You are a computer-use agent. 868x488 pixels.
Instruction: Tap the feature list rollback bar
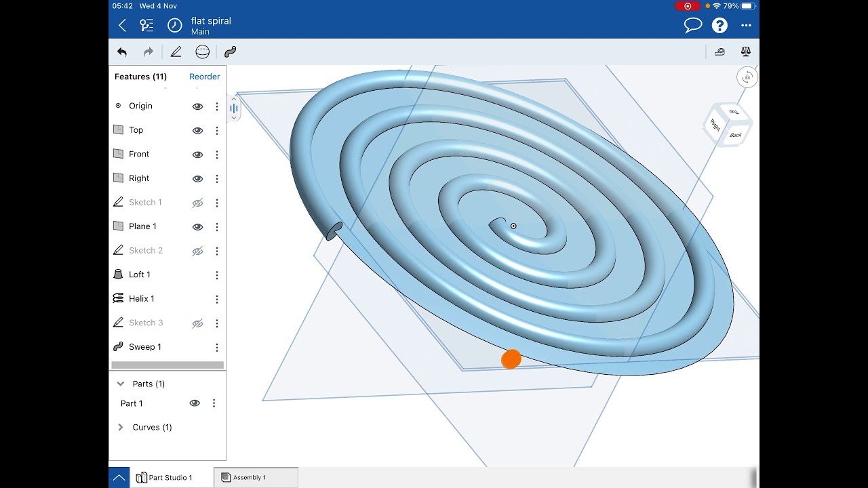167,365
